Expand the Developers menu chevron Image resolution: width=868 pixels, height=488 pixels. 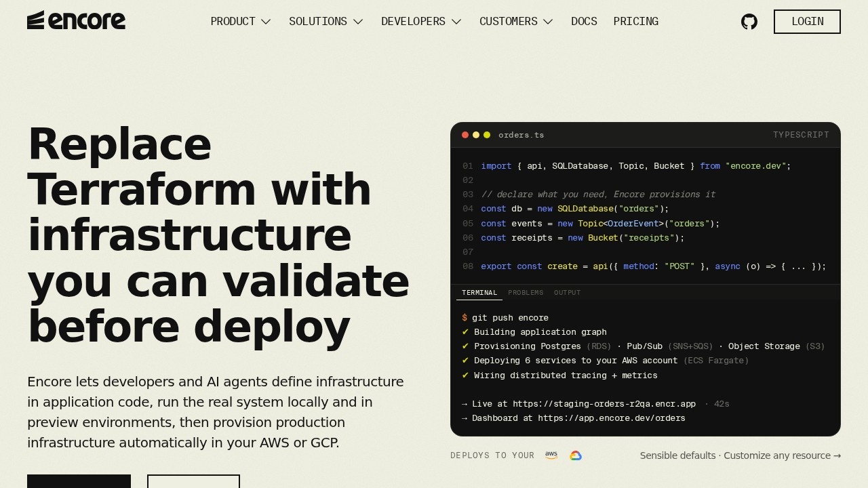point(456,22)
